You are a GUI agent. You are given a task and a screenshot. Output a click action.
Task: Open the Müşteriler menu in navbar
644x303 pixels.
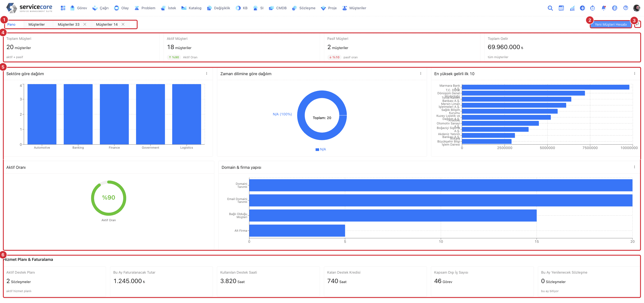click(x=354, y=8)
